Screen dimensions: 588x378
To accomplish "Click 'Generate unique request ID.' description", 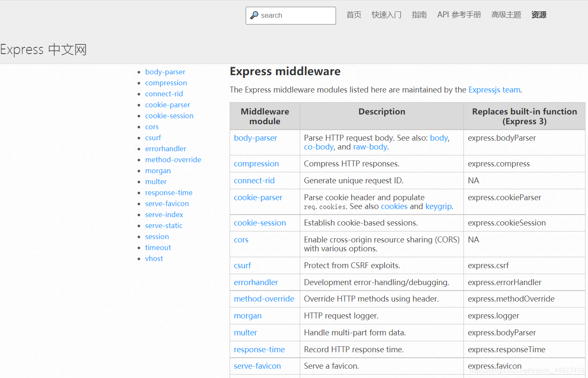I will pos(354,180).
